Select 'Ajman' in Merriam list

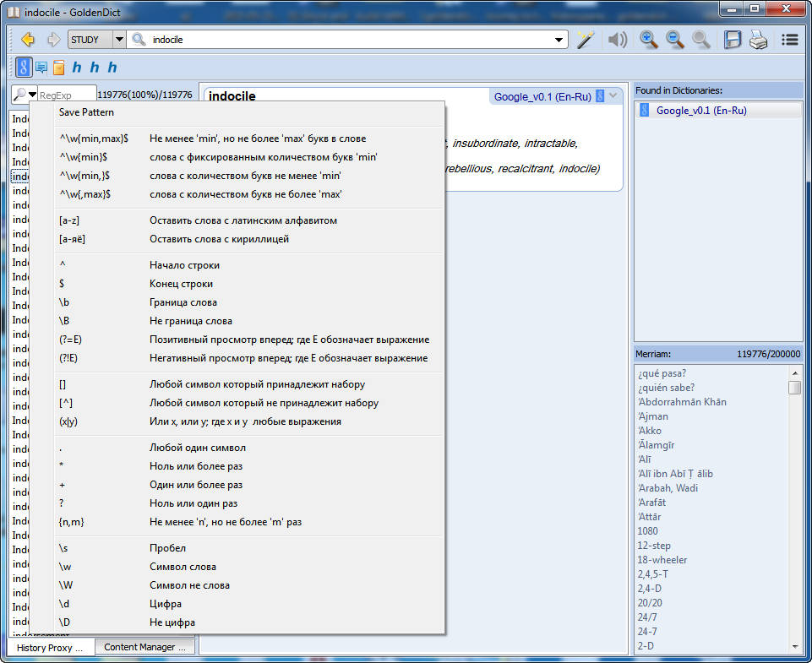coord(652,416)
